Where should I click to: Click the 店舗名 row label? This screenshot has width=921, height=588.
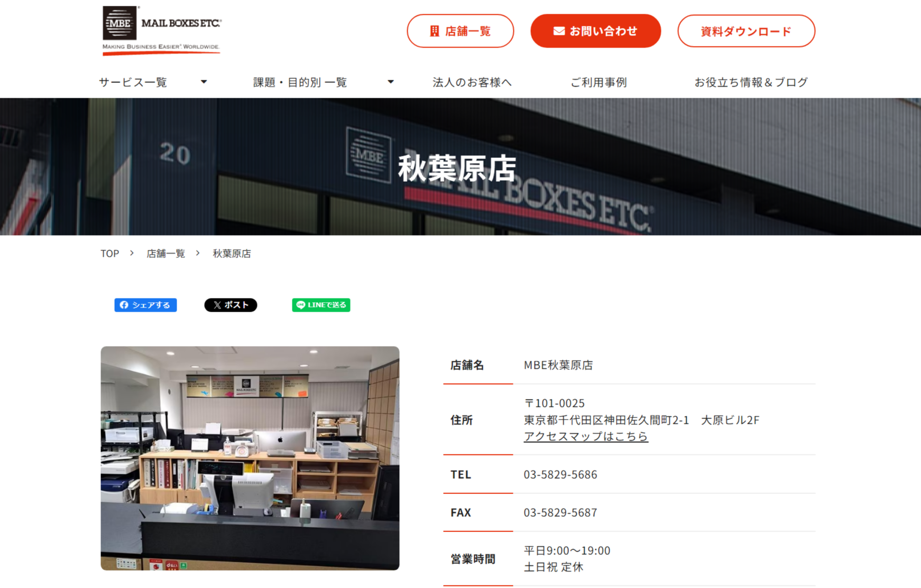coord(467,365)
